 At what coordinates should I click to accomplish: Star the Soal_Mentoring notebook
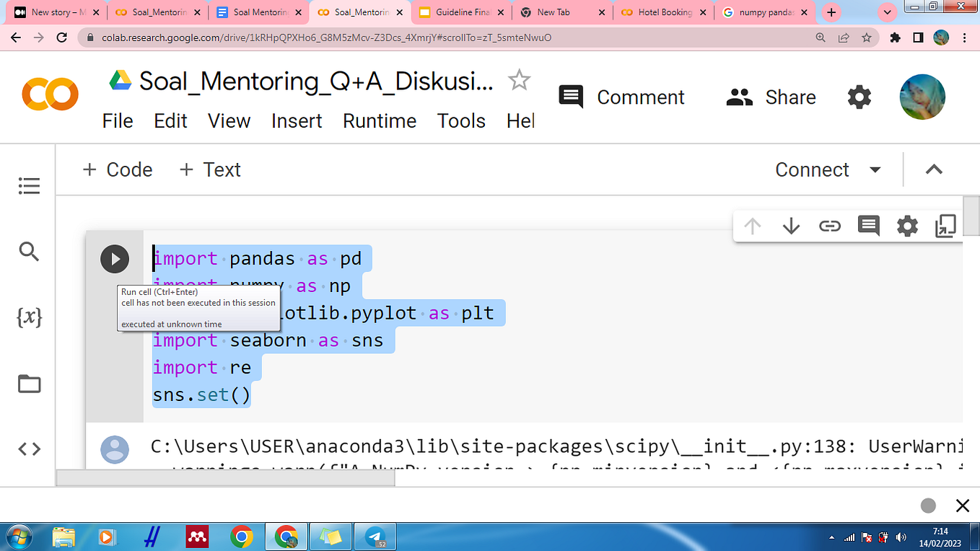[519, 81]
